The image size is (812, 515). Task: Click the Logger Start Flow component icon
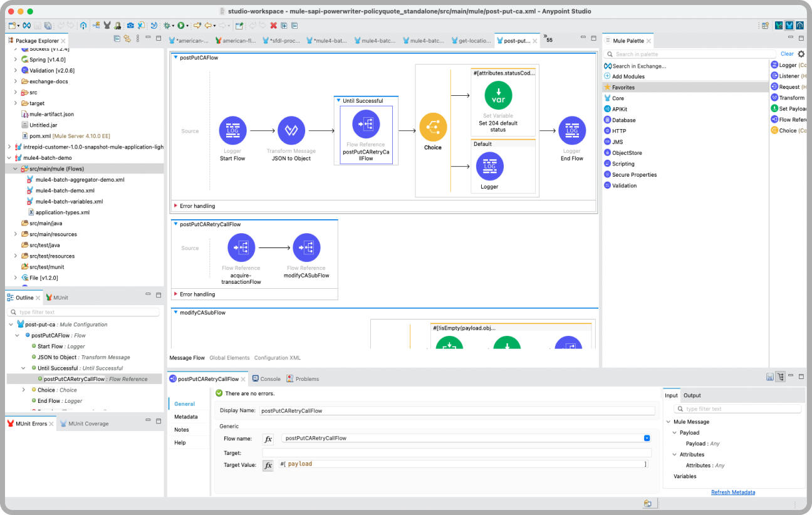tap(232, 130)
